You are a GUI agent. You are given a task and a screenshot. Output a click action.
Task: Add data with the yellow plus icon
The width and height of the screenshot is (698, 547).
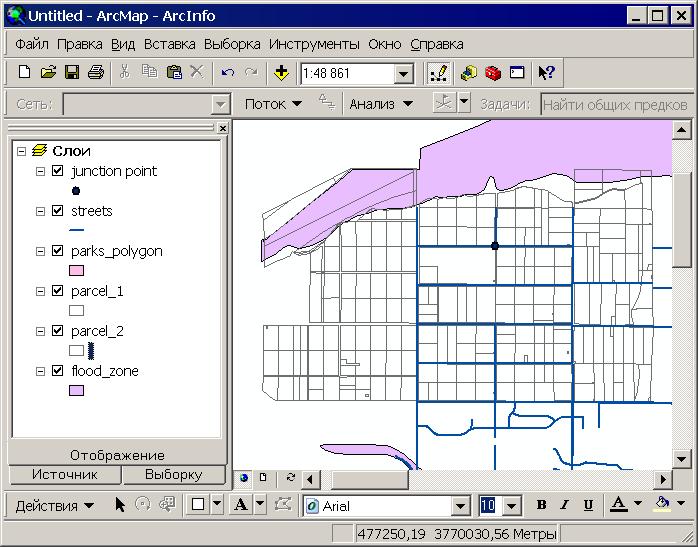point(281,73)
